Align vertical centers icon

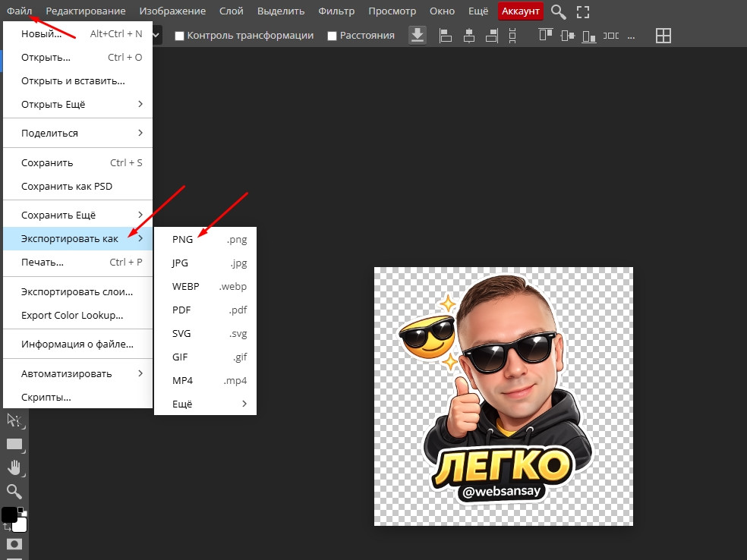pos(567,36)
